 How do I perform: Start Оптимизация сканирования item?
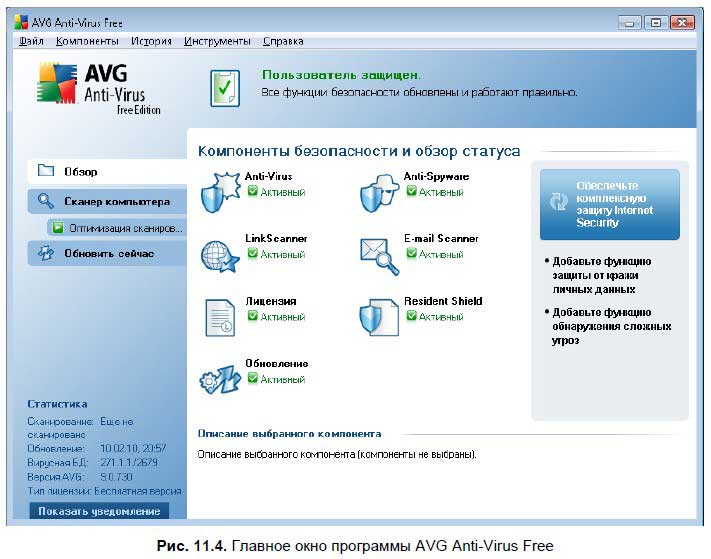pyautogui.click(x=117, y=228)
